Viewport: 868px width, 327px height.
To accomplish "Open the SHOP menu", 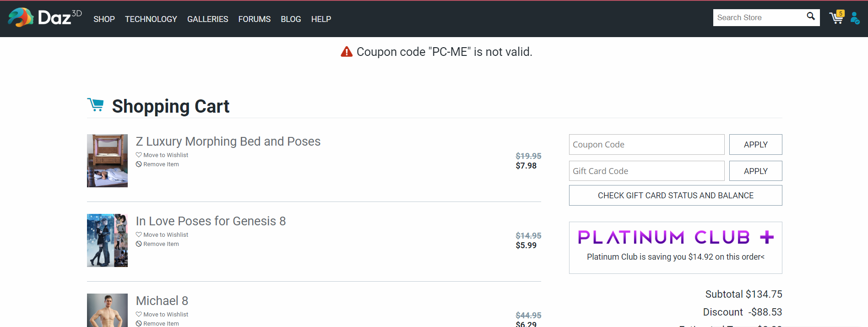I will coord(104,19).
